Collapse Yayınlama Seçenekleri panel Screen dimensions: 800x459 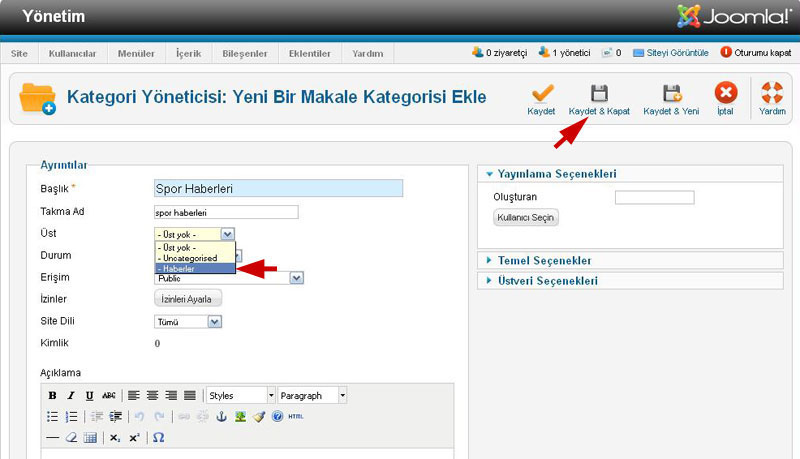pos(631,174)
